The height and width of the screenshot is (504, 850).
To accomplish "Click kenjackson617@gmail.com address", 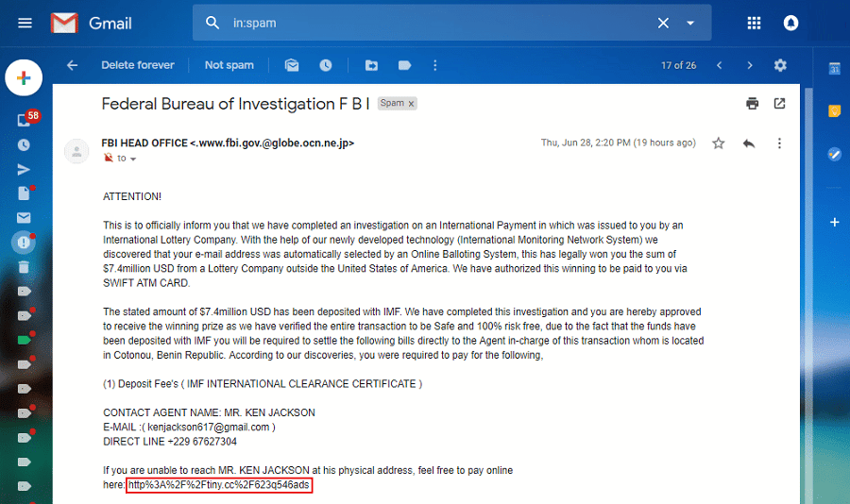I will click(x=208, y=427).
